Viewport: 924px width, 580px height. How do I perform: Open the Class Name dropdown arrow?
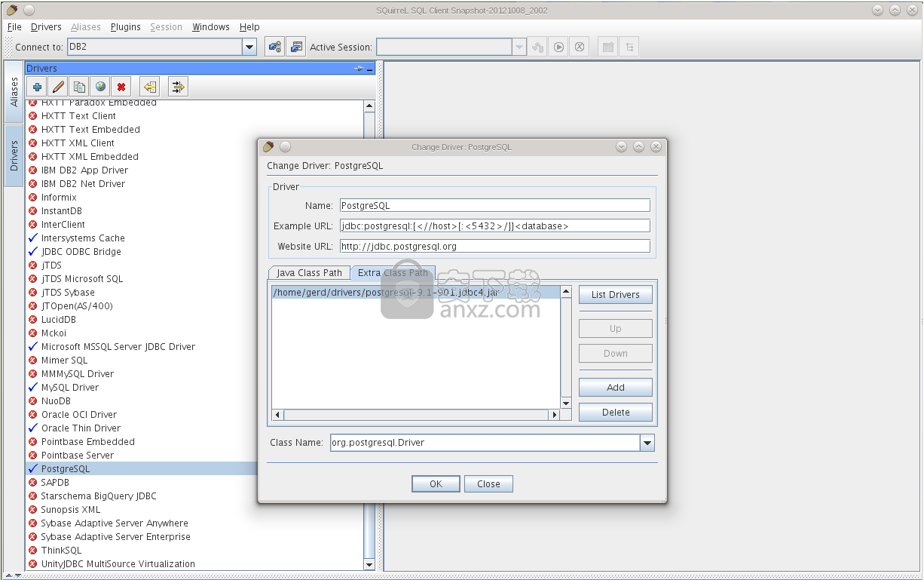tap(647, 443)
